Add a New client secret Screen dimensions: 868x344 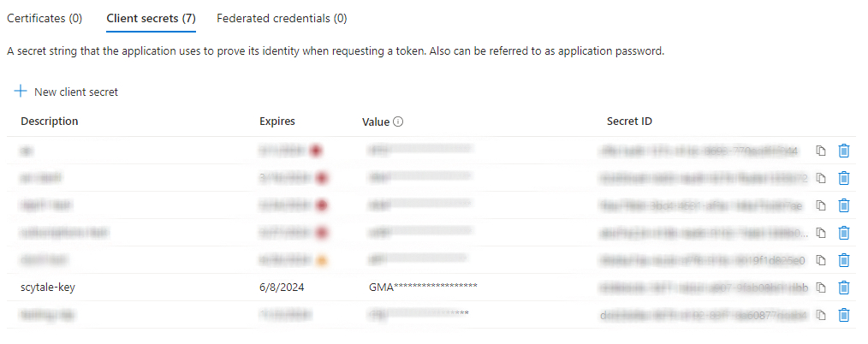point(67,92)
